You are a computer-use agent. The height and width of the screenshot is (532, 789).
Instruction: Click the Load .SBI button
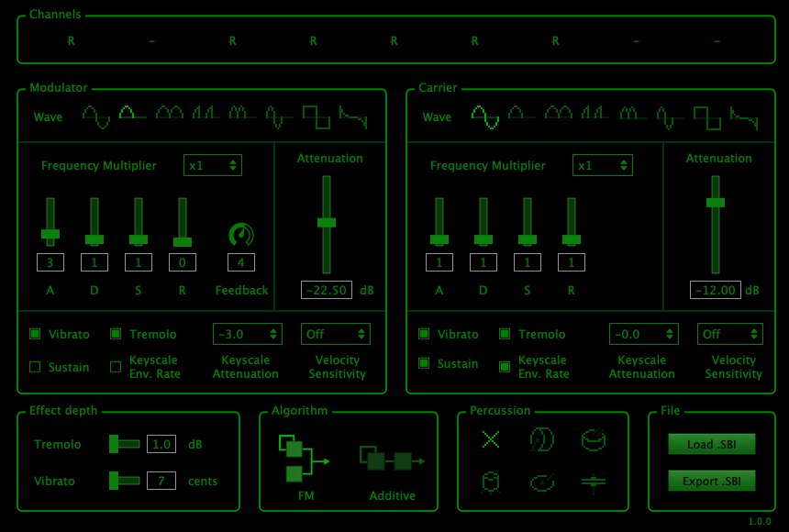(712, 445)
